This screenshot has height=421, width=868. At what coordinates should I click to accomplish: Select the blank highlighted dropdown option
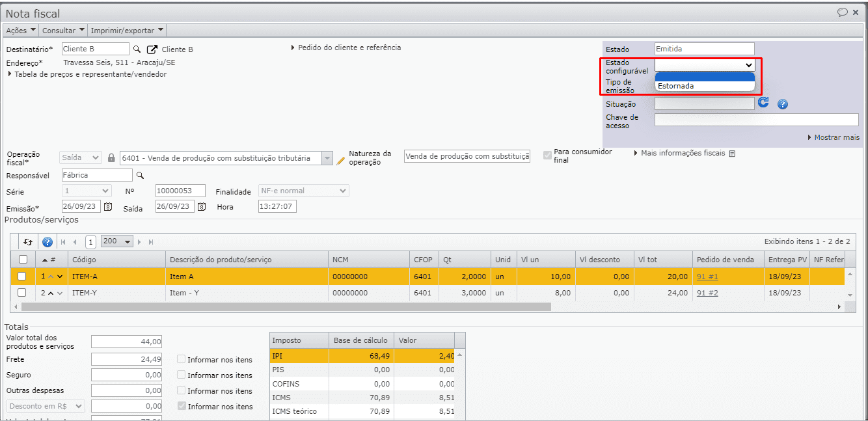(x=705, y=77)
